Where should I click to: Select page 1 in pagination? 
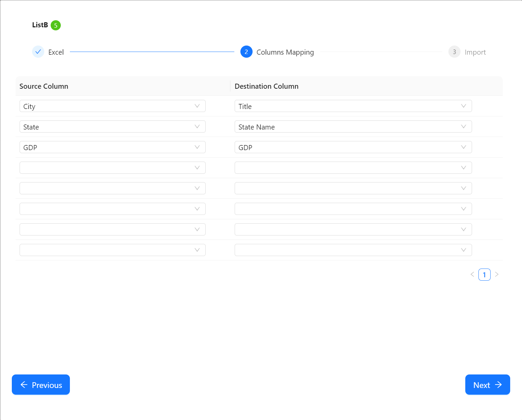tap(484, 275)
